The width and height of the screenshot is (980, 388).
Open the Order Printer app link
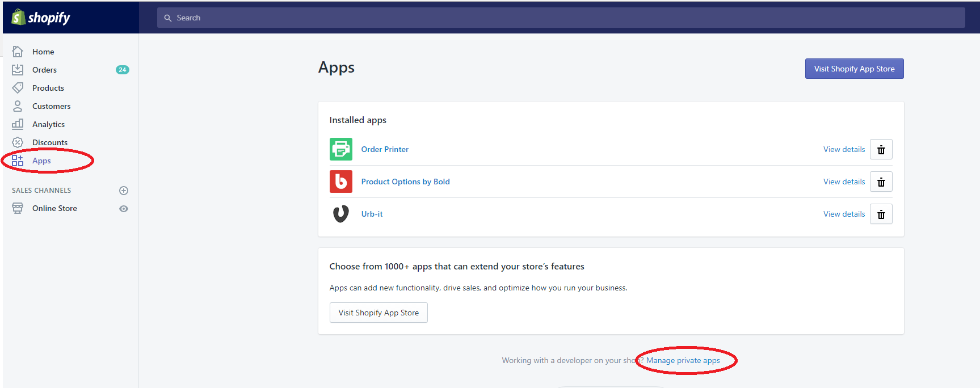(385, 149)
